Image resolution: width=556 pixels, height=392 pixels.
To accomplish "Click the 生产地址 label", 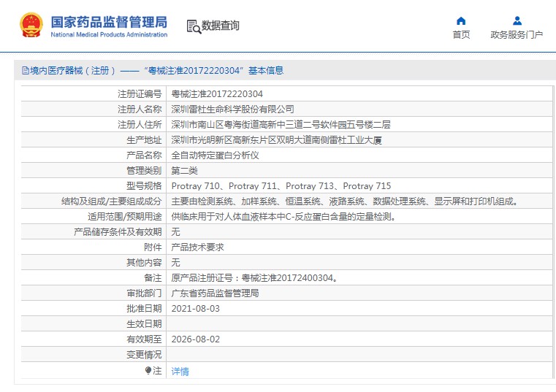I will point(145,140).
